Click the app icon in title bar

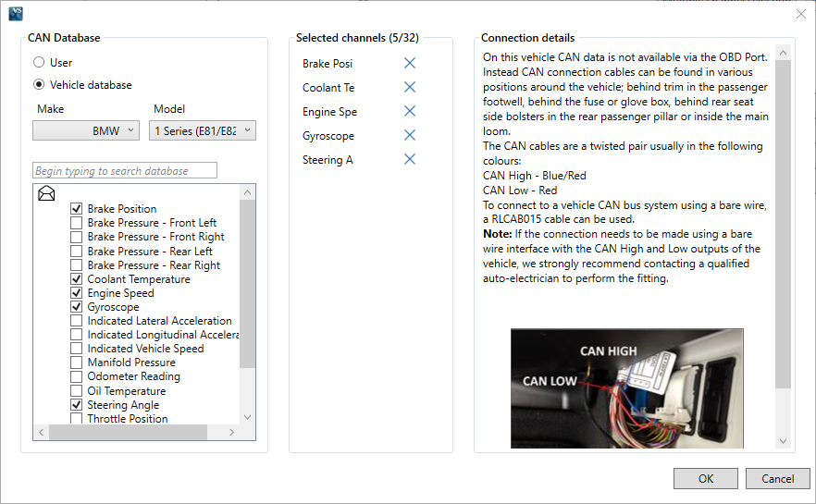[x=16, y=14]
